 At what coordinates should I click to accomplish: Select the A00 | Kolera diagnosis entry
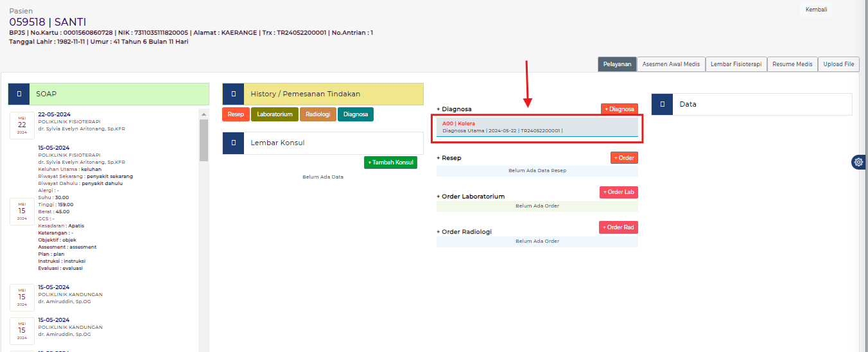(x=537, y=127)
